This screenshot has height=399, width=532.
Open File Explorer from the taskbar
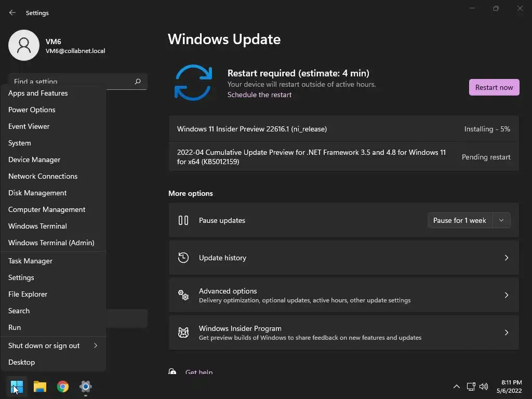point(40,387)
